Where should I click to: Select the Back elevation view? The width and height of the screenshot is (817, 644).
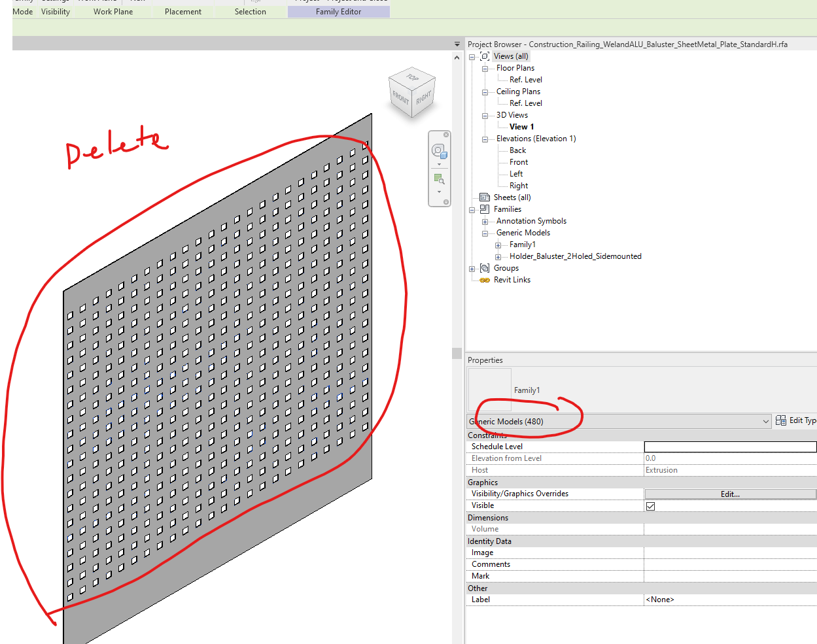click(518, 150)
